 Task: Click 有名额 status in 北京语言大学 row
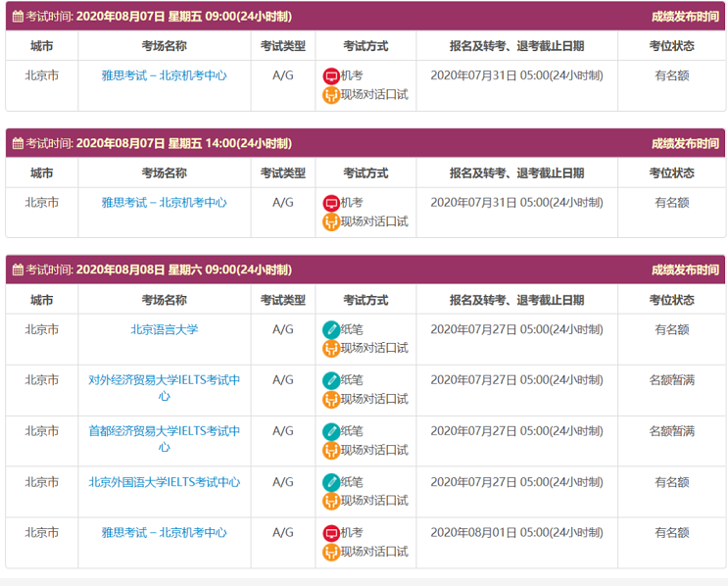click(x=671, y=329)
